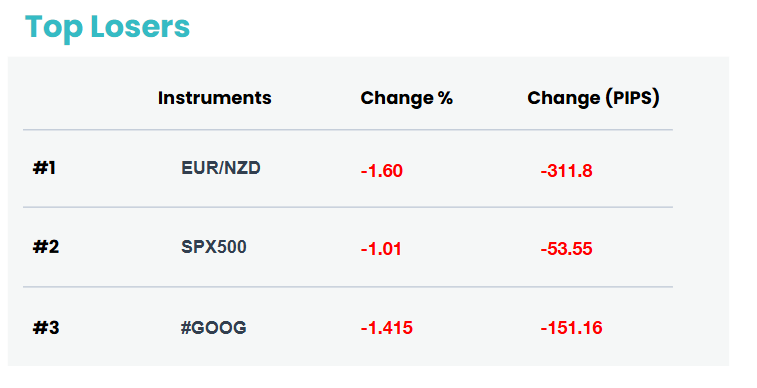
Task: Click the Change (PIPS) column header
Action: [593, 98]
